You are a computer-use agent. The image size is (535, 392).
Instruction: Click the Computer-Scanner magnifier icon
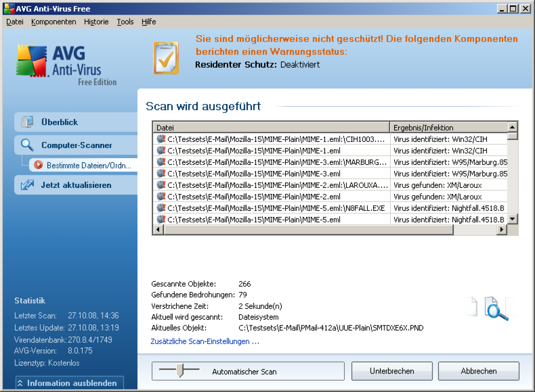[x=27, y=145]
